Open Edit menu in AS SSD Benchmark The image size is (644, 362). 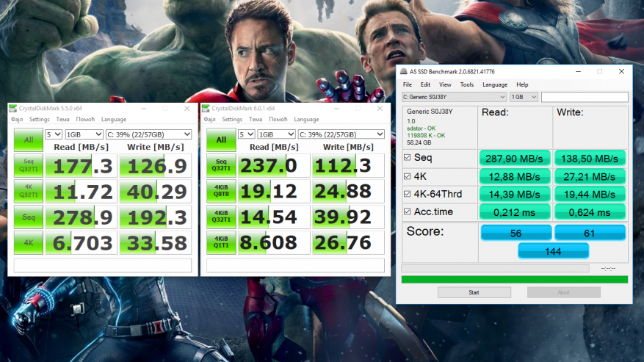tap(425, 84)
